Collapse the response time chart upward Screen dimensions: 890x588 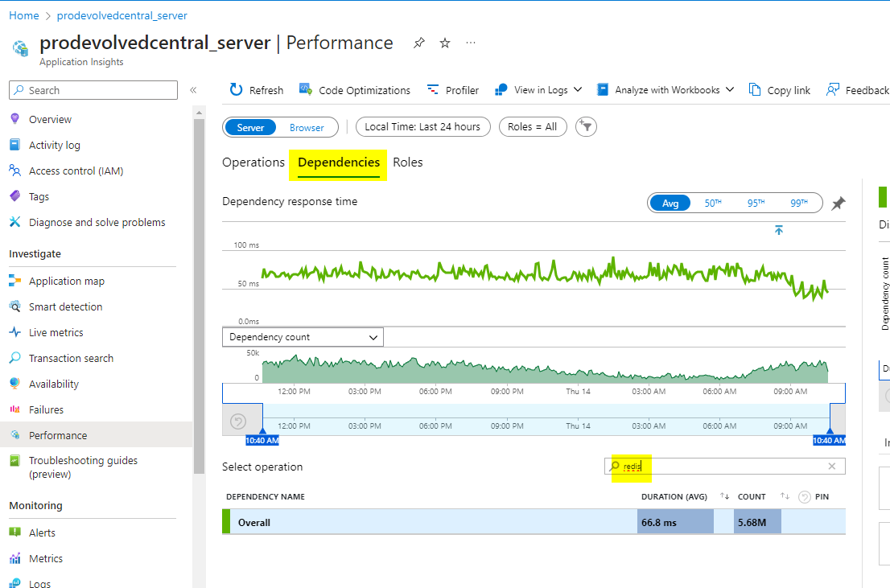pyautogui.click(x=778, y=230)
